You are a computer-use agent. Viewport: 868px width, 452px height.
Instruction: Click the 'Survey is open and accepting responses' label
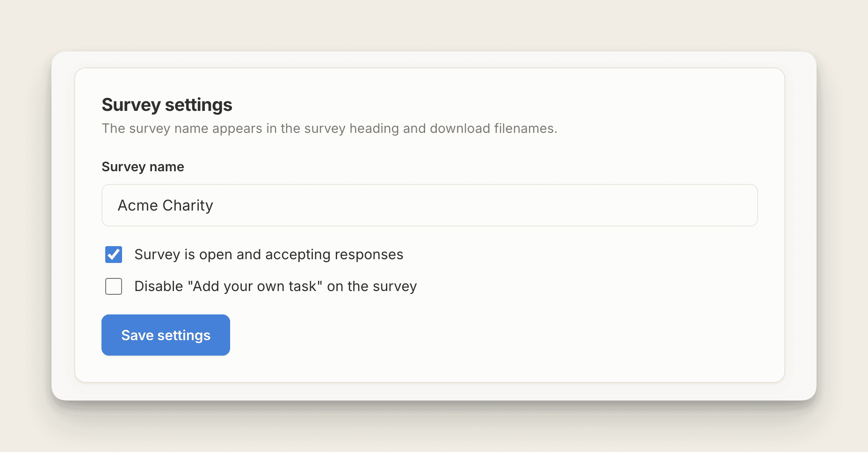pos(269,255)
